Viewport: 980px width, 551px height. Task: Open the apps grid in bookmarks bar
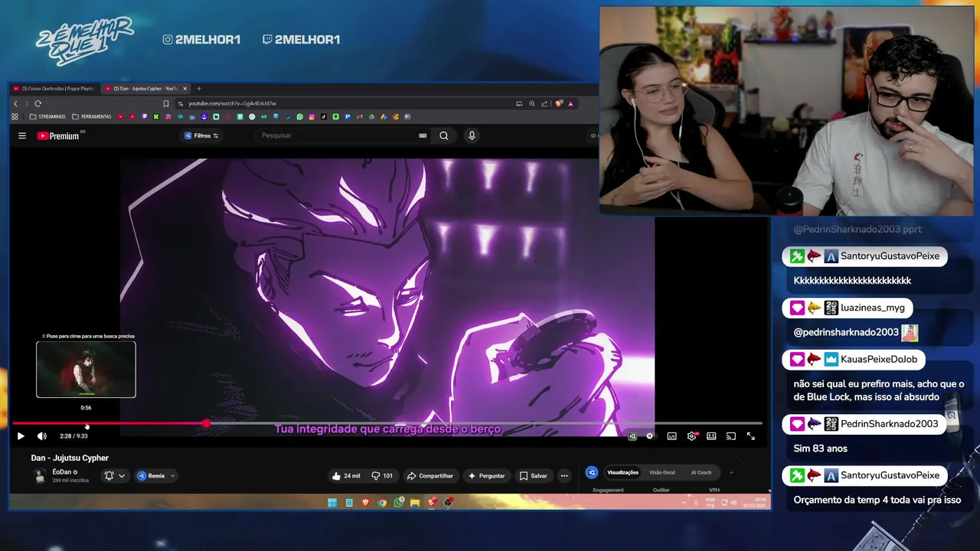pos(15,116)
